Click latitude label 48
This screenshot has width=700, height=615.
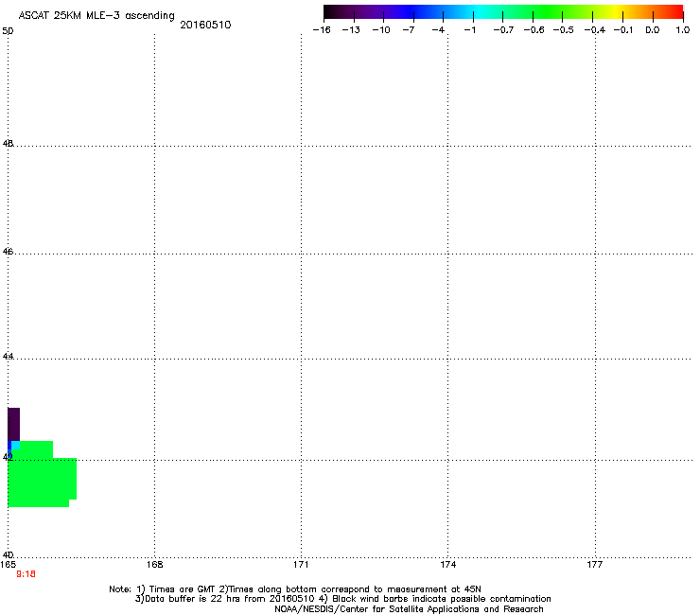(x=8, y=144)
